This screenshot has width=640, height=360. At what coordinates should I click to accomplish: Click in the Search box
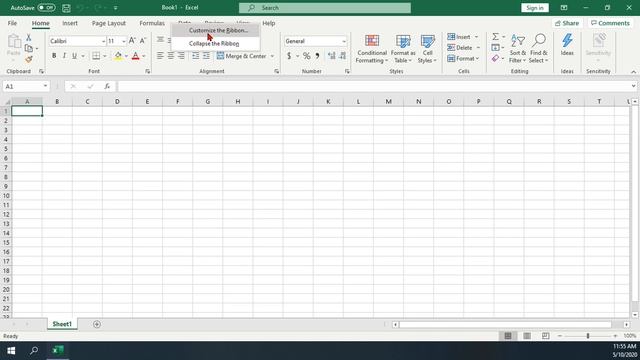[325, 8]
